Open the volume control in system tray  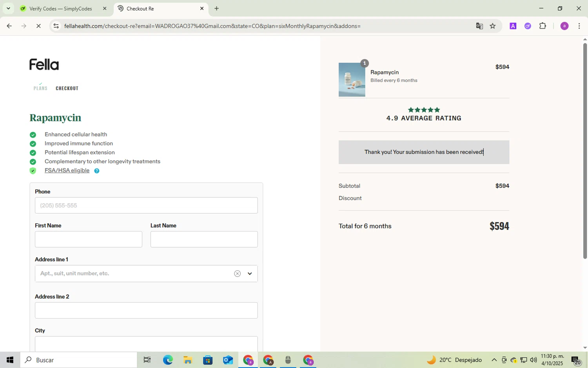533,360
